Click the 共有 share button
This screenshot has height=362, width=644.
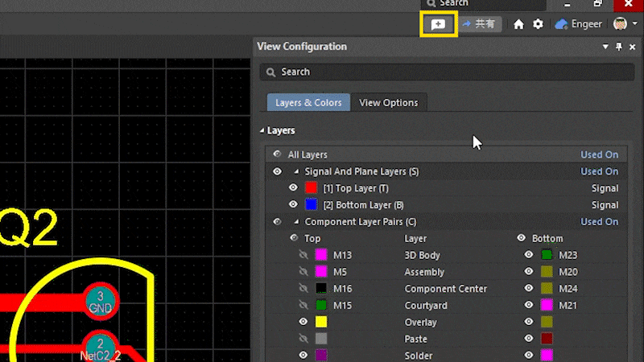pyautogui.click(x=479, y=24)
